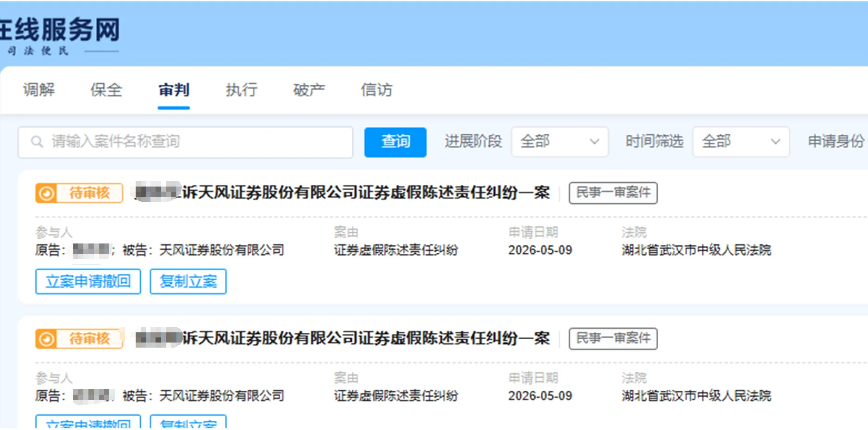Click the blue 查询 button

pos(395,142)
